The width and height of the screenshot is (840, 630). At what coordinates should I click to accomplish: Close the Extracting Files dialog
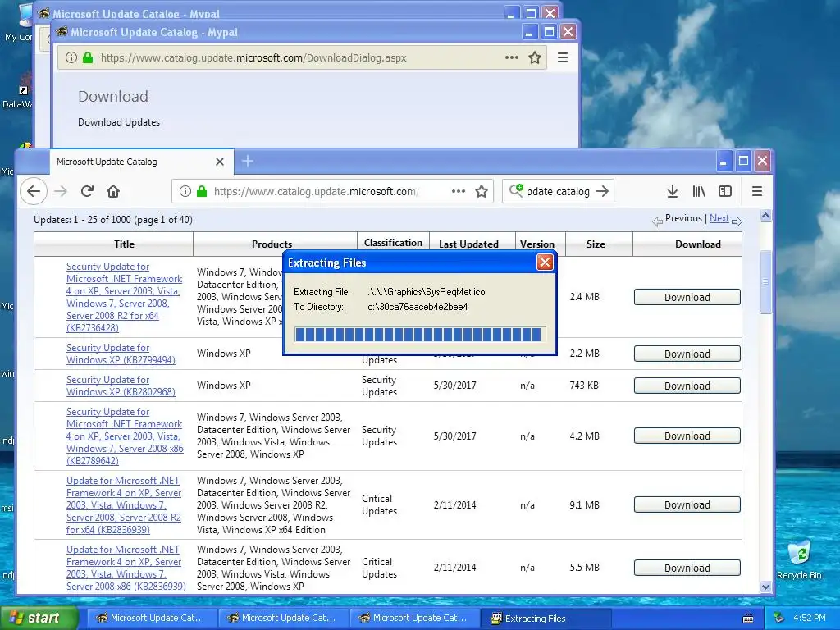pyautogui.click(x=545, y=262)
